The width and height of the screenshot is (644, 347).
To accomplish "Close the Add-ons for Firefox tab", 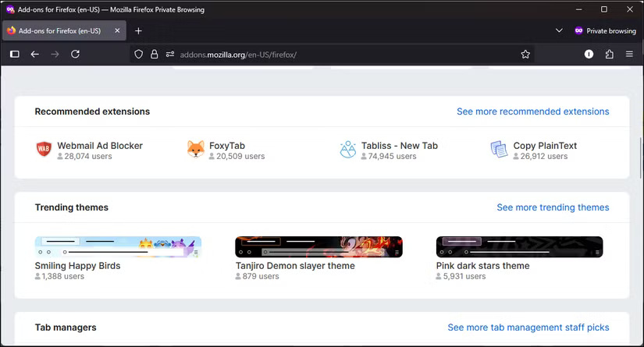I will [117, 30].
